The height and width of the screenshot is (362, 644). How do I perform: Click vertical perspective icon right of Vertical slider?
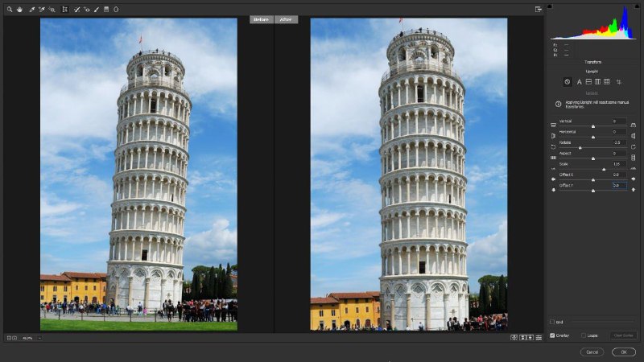tap(633, 125)
